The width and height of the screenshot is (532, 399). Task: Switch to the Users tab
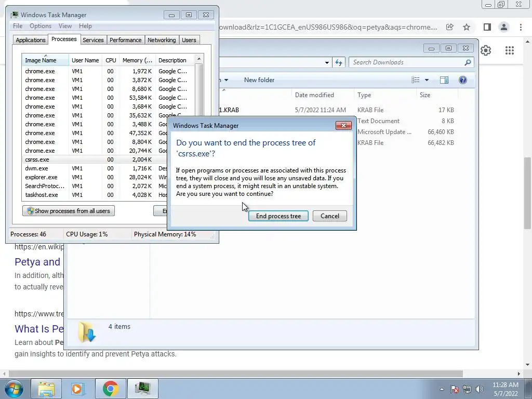tap(189, 40)
